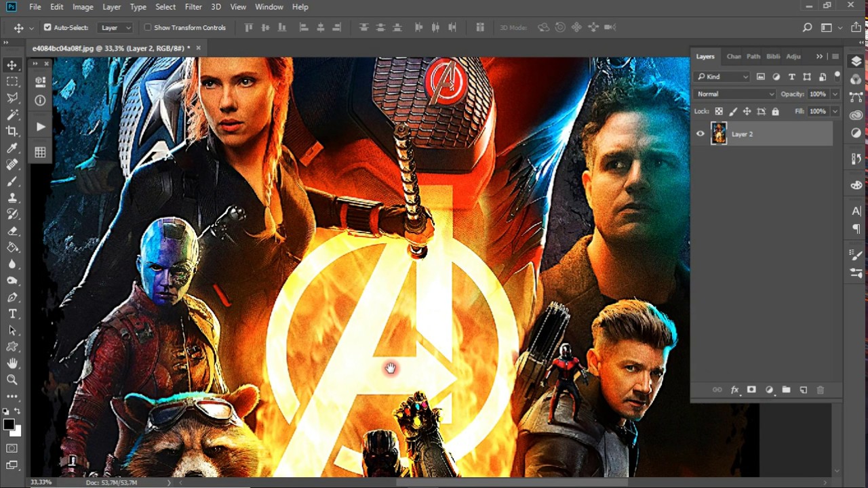
Task: Select Layer 2 thumbnail
Action: tap(719, 134)
